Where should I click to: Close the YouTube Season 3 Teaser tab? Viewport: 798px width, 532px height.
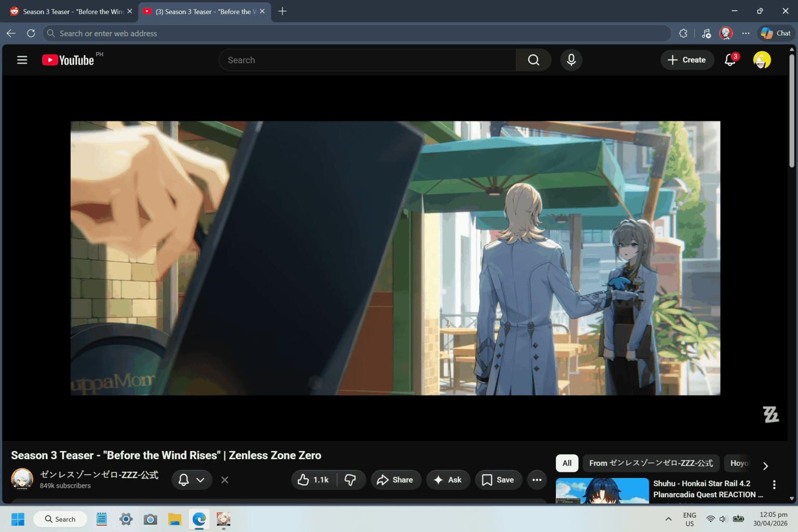pyautogui.click(x=262, y=11)
